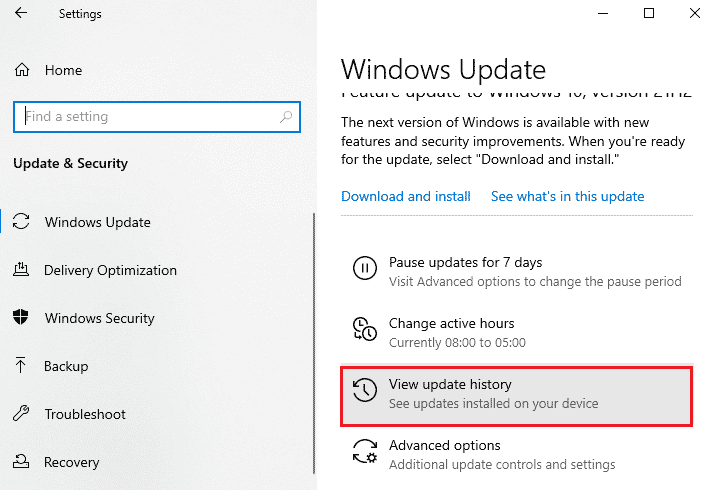This screenshot has width=708, height=490.
Task: Click the active hours clock icon
Action: pos(364,329)
